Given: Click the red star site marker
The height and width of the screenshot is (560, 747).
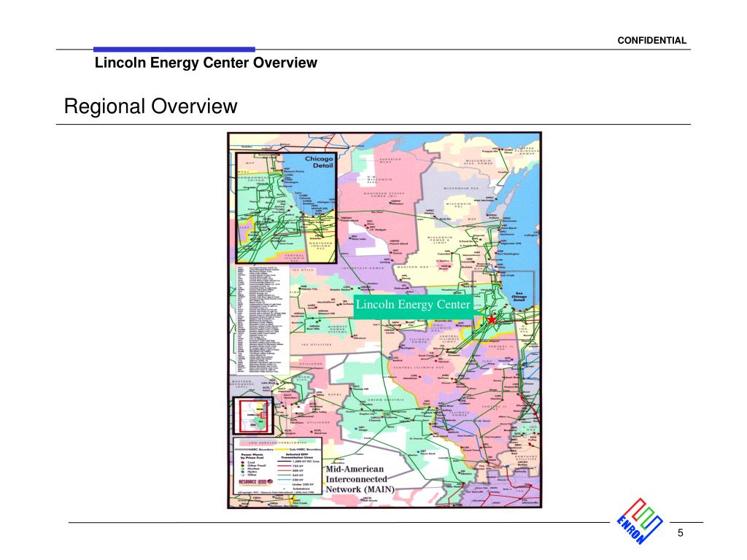Looking at the screenshot, I should pyautogui.click(x=492, y=319).
